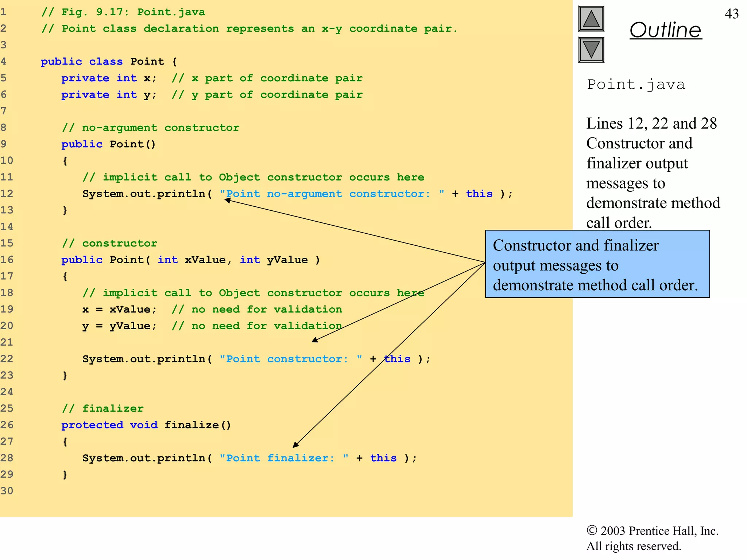Click the up arrow navigation icon
This screenshot has width=747, height=560.
pos(591,19)
